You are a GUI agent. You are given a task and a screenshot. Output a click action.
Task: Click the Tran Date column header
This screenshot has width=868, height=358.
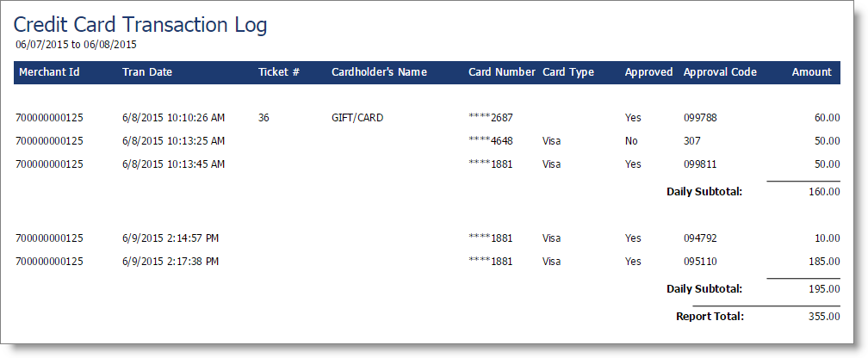(x=147, y=72)
